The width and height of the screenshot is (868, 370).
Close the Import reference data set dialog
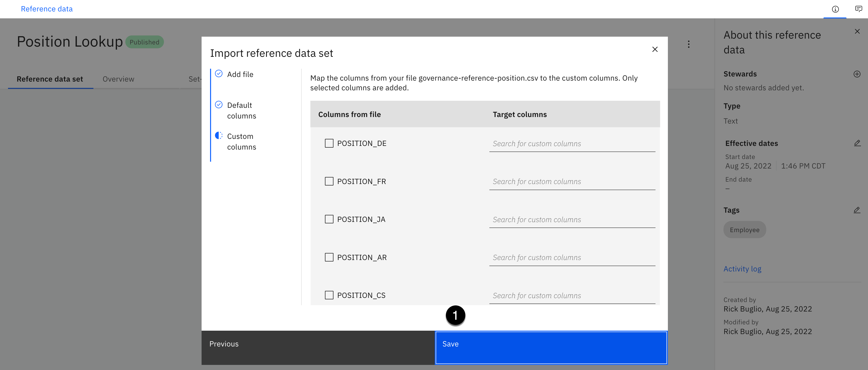(654, 50)
